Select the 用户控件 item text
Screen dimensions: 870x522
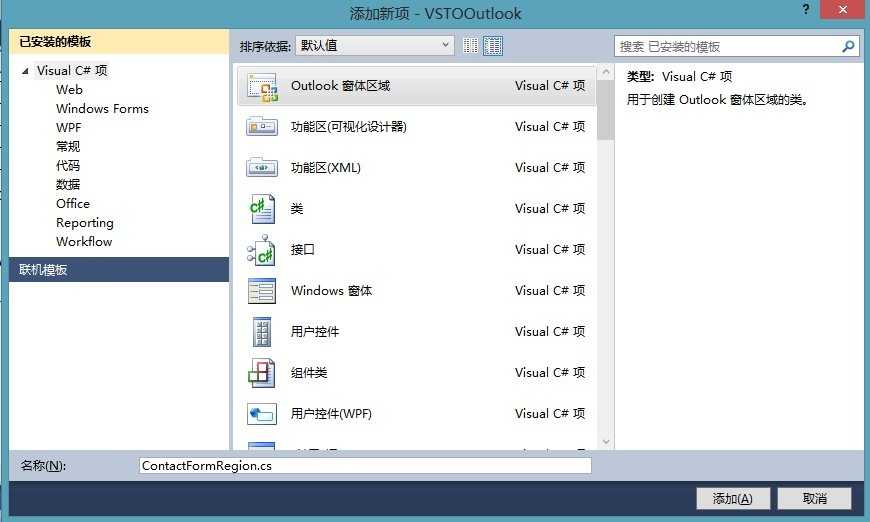pos(315,332)
